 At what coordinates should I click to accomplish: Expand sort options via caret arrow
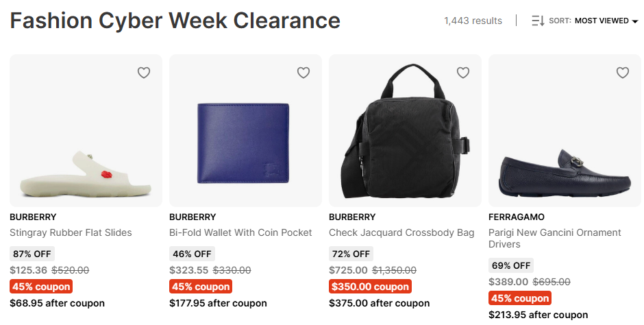coord(635,21)
